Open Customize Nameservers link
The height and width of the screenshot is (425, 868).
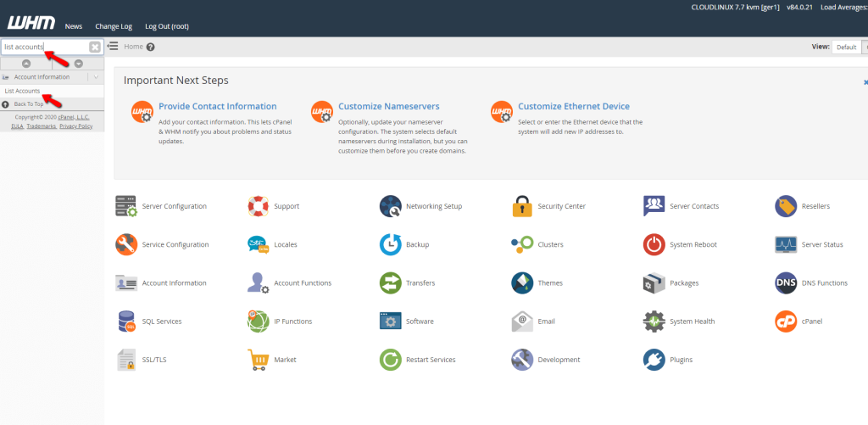point(388,106)
